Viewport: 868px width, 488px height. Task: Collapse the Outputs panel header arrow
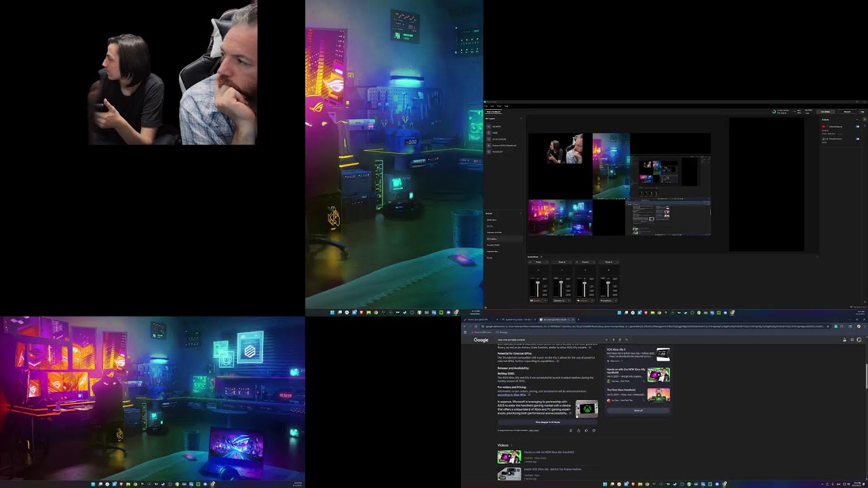coord(857,119)
